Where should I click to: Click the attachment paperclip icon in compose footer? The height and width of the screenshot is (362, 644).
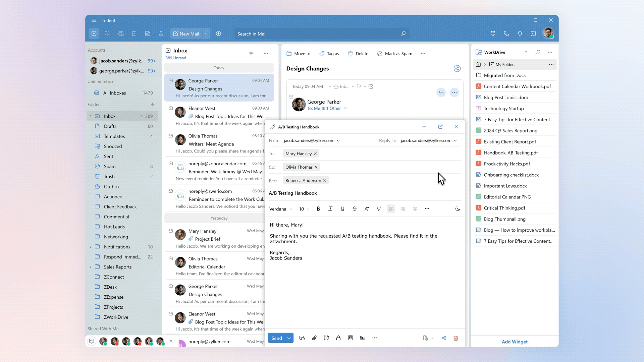click(x=314, y=338)
